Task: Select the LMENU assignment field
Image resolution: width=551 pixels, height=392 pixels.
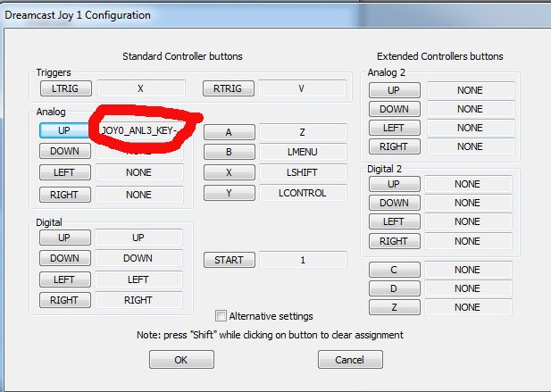Action: [303, 152]
